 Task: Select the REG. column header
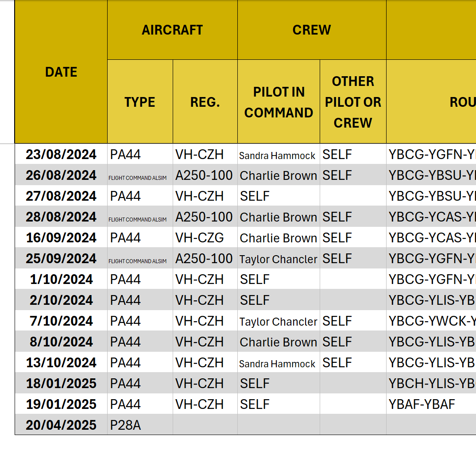point(205,102)
